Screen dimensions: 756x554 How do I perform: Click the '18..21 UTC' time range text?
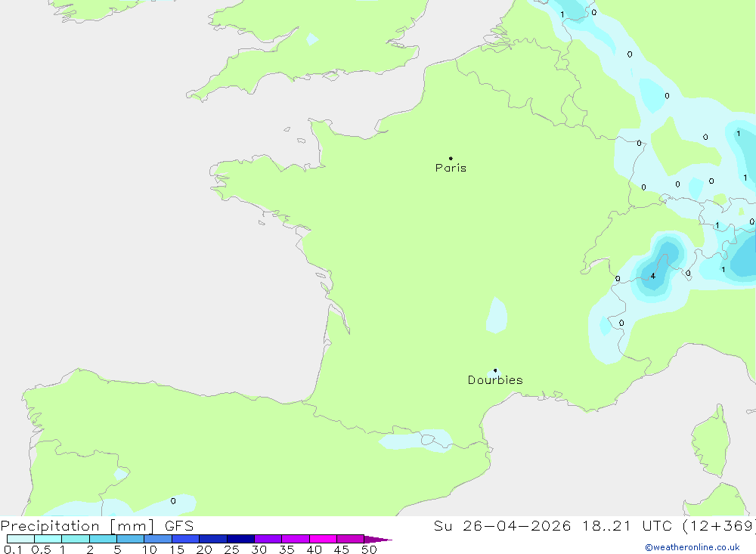pos(627,525)
